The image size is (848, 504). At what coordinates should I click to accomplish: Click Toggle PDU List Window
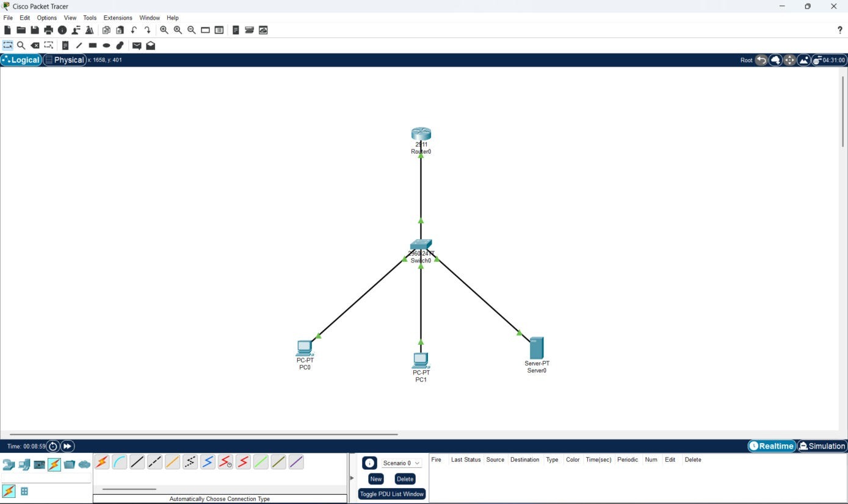click(391, 494)
